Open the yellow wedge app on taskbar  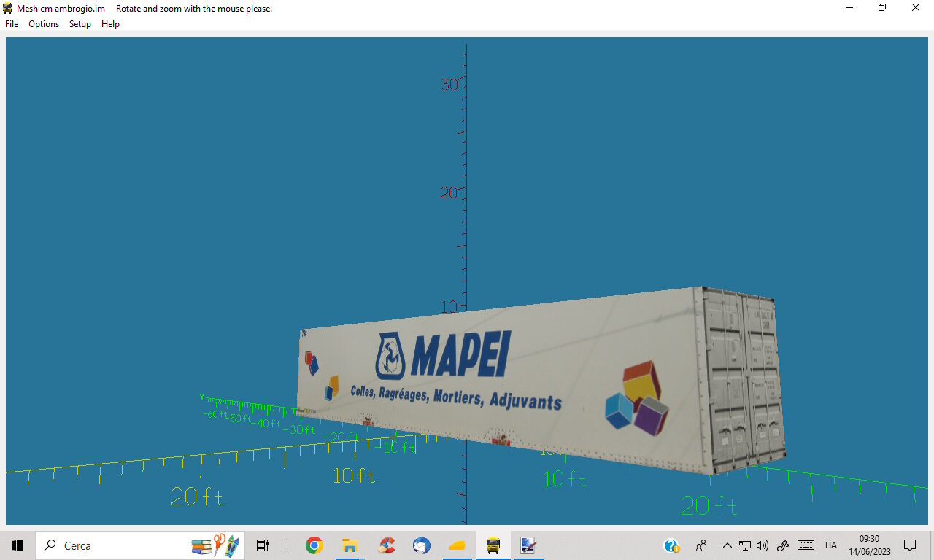[458, 545]
